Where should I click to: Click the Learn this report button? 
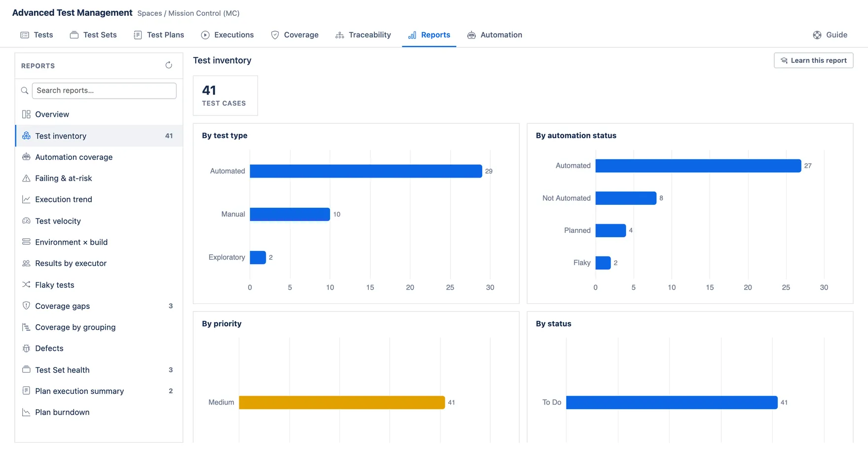tap(814, 60)
